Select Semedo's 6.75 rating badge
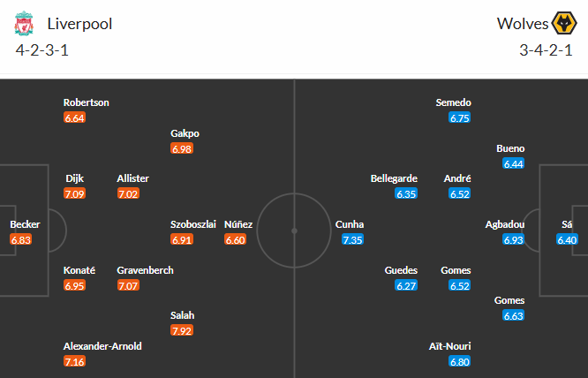588x378 pixels. pyautogui.click(x=460, y=117)
